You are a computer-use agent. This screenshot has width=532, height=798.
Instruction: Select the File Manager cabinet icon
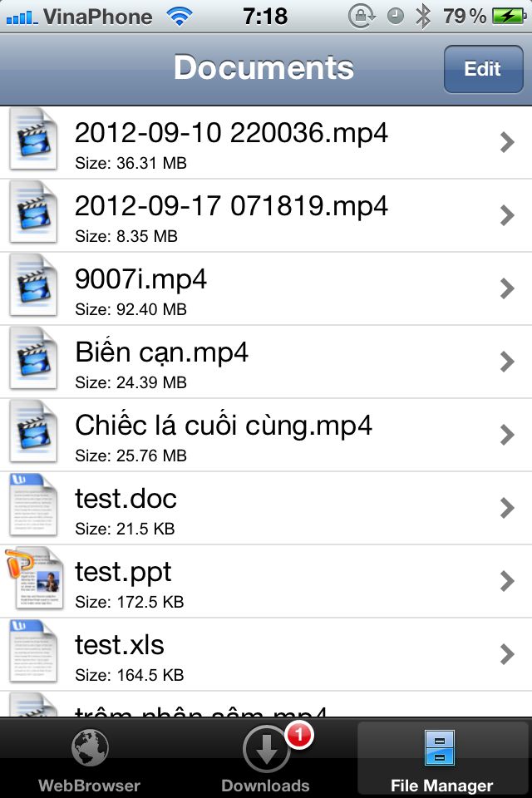point(440,747)
